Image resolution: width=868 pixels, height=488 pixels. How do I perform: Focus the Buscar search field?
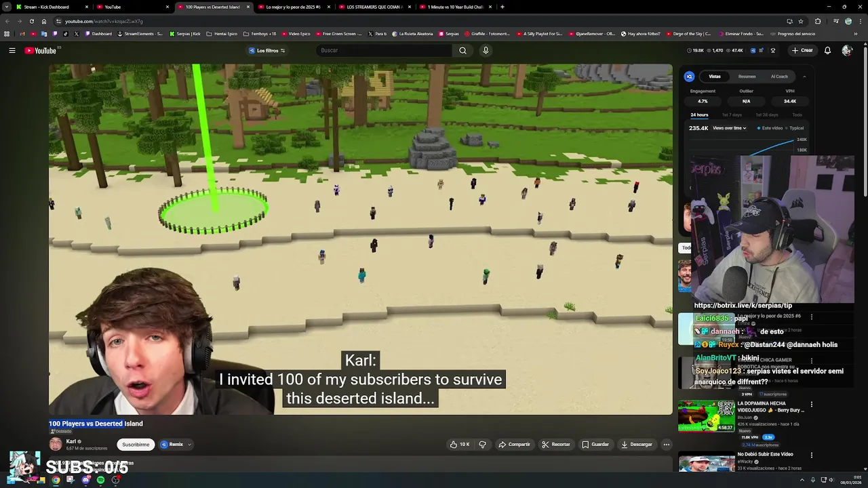[384, 50]
